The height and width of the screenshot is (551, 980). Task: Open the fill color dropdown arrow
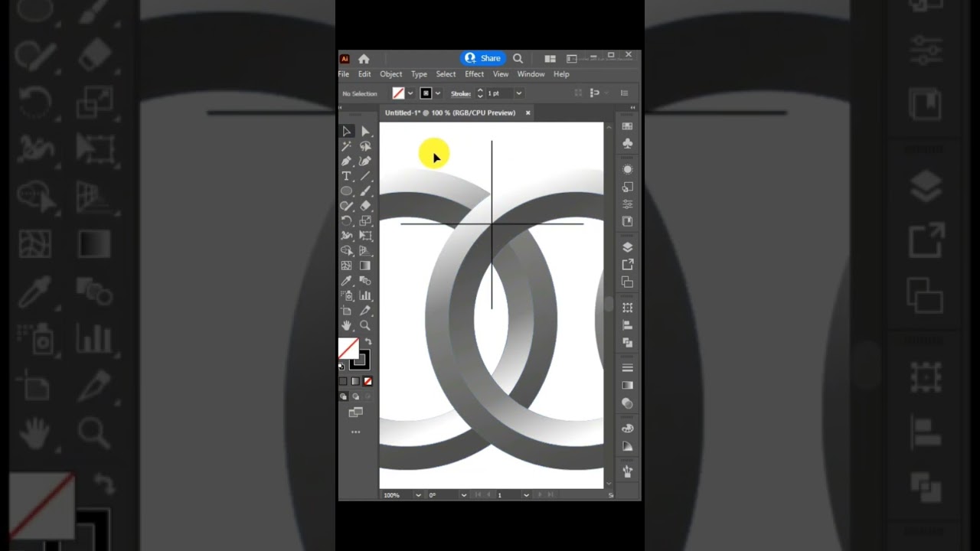410,93
